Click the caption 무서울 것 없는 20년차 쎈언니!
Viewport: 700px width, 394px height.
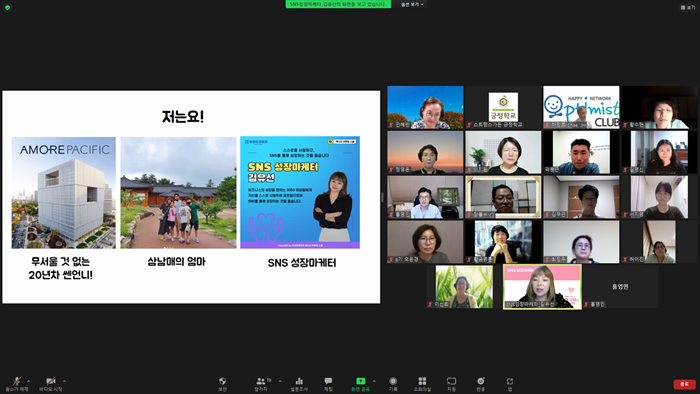61,268
